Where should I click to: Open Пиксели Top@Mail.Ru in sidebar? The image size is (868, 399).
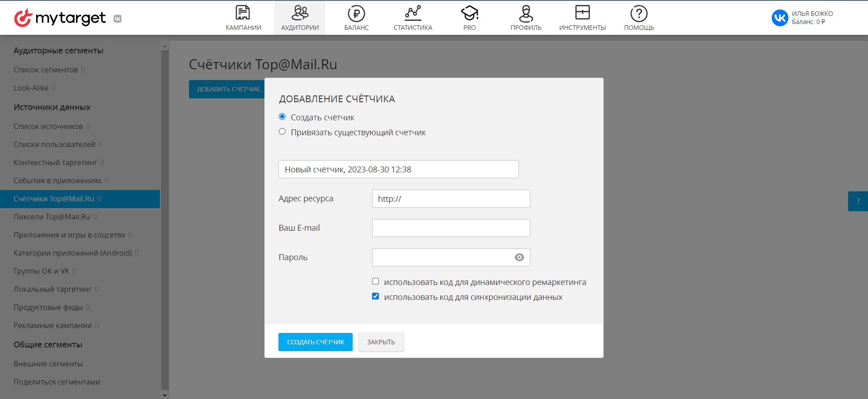[x=52, y=217]
